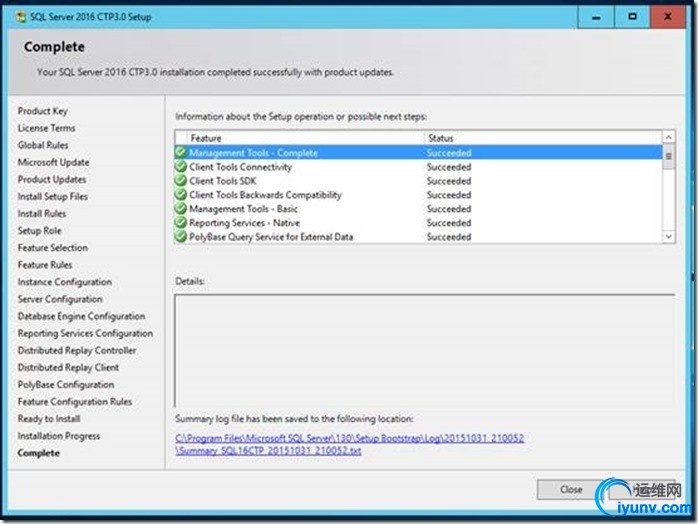The height and width of the screenshot is (524, 698).
Task: Click green check icon beside Client Tools SDK
Action: point(180,181)
